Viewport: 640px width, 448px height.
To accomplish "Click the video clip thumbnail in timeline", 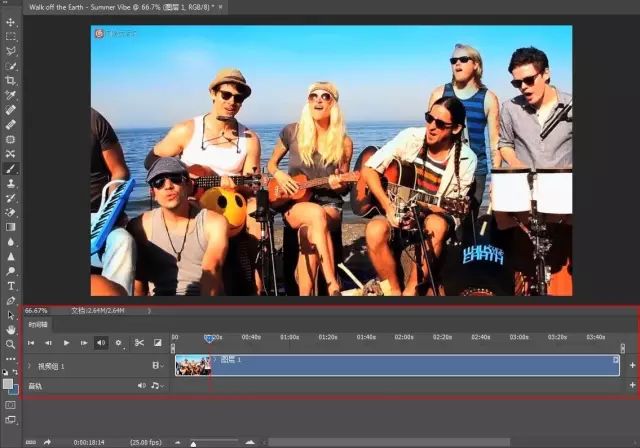I will 193,365.
